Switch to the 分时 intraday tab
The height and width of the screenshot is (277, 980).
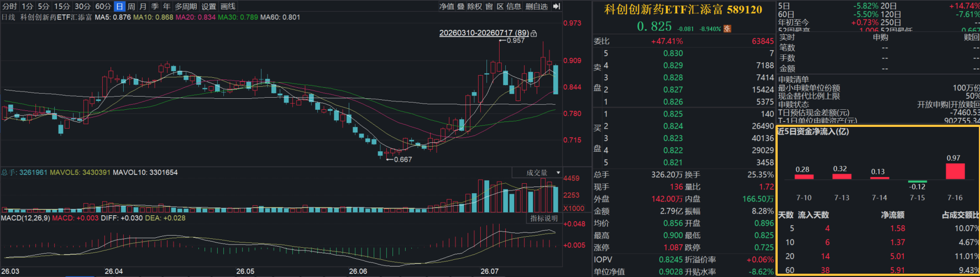(x=9, y=6)
